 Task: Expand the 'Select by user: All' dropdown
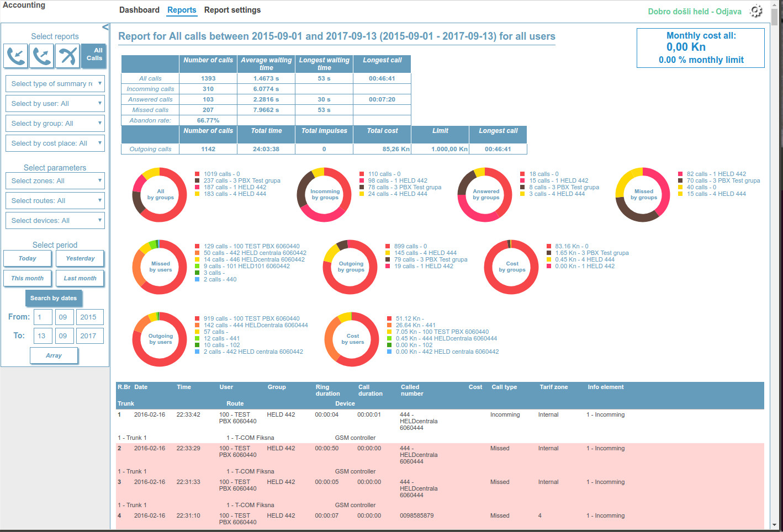(x=55, y=104)
